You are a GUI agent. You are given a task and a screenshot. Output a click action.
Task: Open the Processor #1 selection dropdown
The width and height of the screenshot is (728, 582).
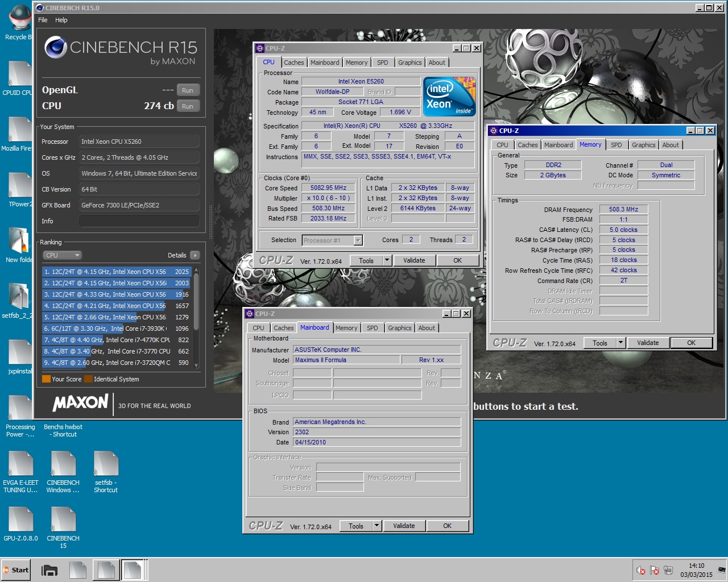click(332, 240)
